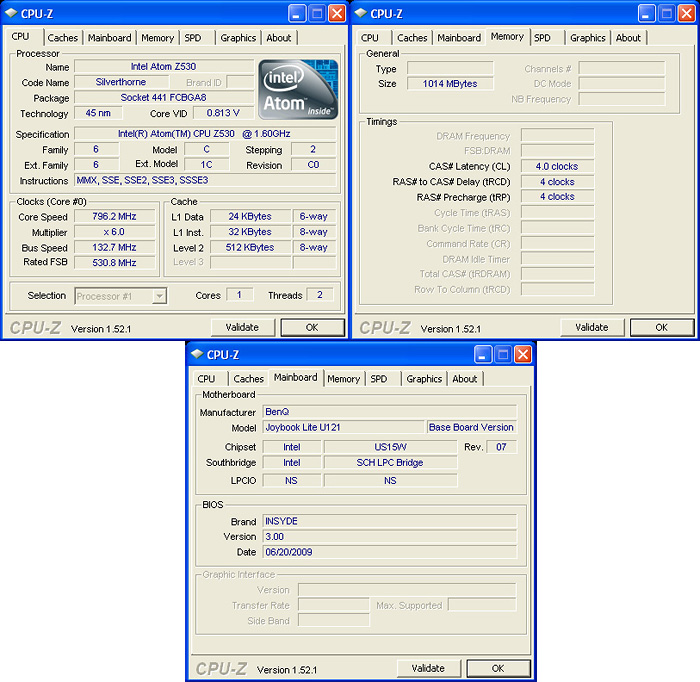Screen dimensions: 700x682
Task: Click the Base Board Version field
Action: click(x=472, y=427)
